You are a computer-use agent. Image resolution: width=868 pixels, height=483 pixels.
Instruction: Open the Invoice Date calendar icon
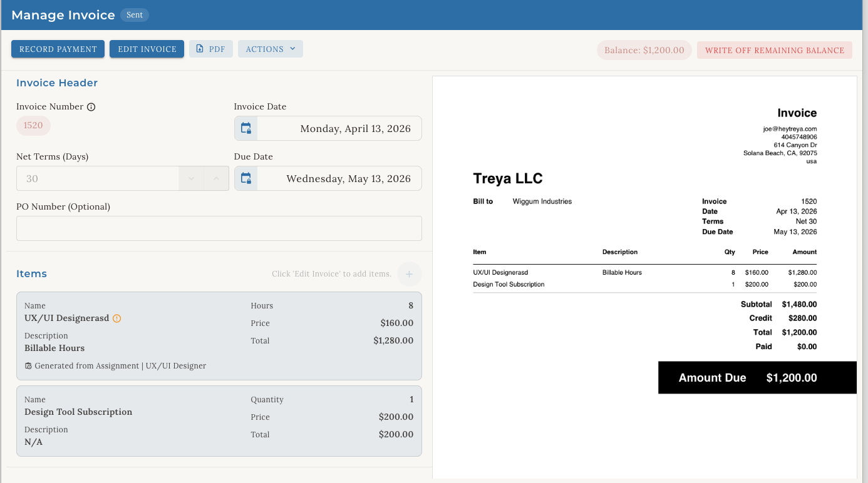246,128
